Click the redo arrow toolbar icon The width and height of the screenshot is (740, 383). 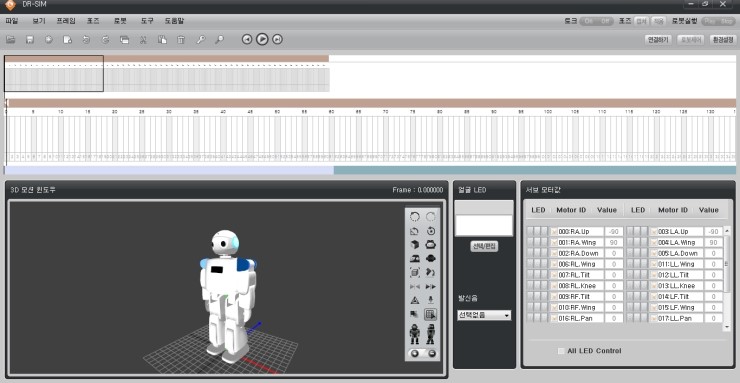105,40
